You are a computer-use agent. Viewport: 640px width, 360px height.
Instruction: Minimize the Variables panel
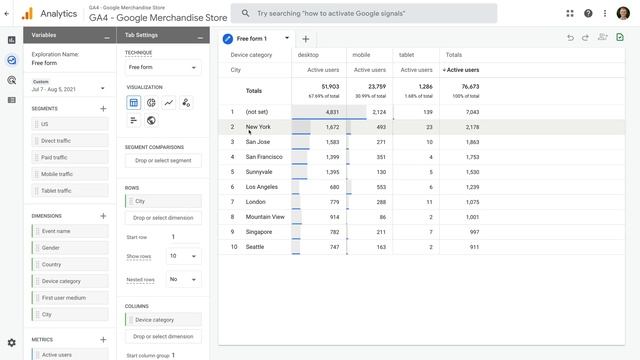pos(107,38)
